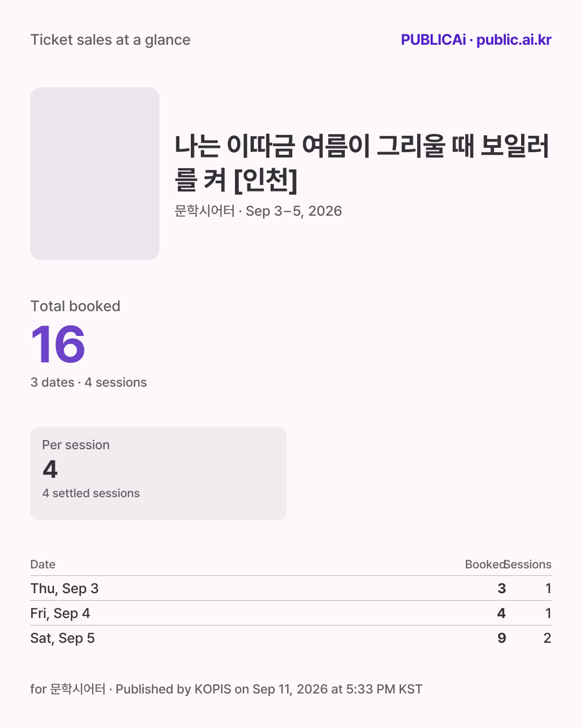The height and width of the screenshot is (728, 582).
Task: Click the '4 settled sessions' caption
Action: [91, 493]
